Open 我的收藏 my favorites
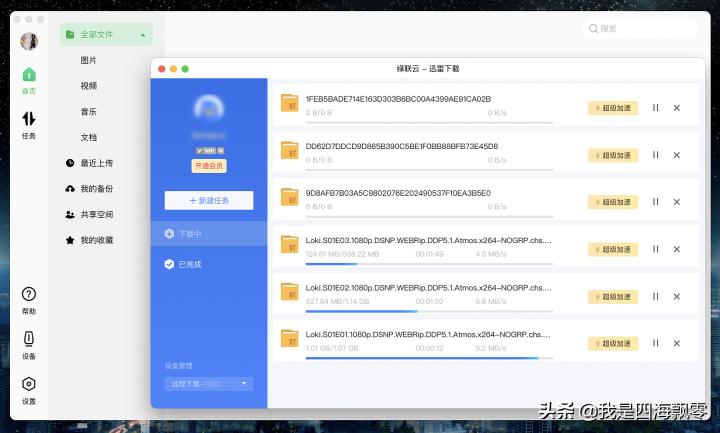The height and width of the screenshot is (433, 720). point(90,240)
